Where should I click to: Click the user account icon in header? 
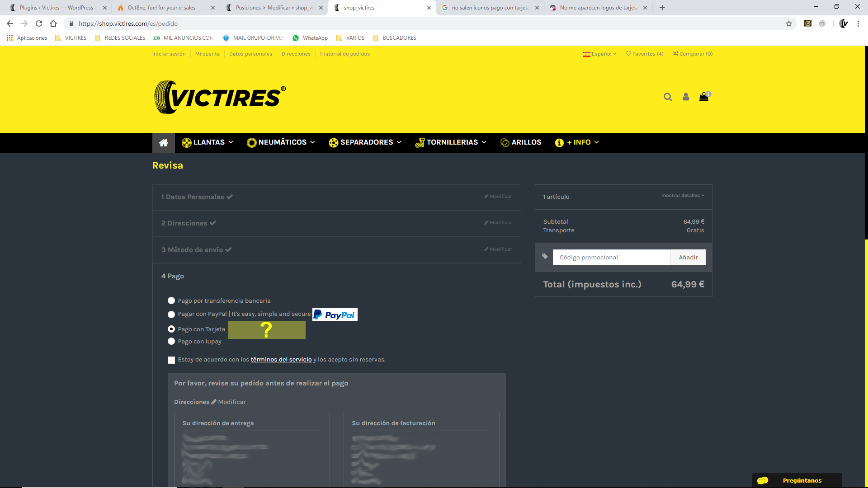click(x=686, y=97)
